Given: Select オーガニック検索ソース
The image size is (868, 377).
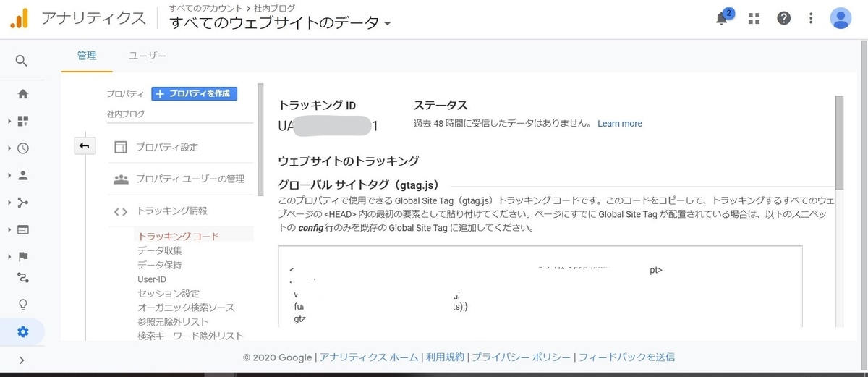Looking at the screenshot, I should (x=186, y=308).
